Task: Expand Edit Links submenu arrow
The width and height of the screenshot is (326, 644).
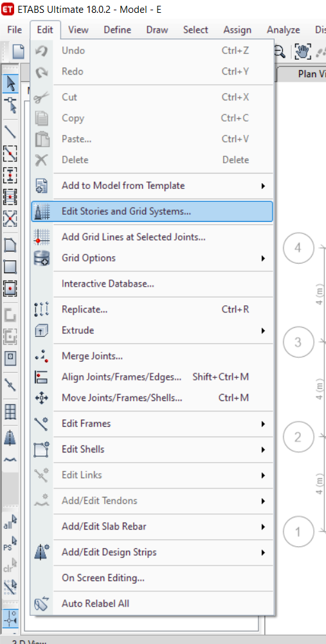Action: (x=263, y=476)
